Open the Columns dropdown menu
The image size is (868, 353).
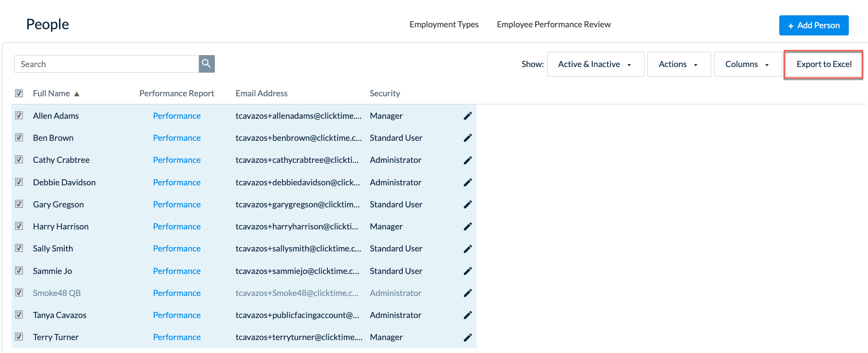[x=748, y=64]
